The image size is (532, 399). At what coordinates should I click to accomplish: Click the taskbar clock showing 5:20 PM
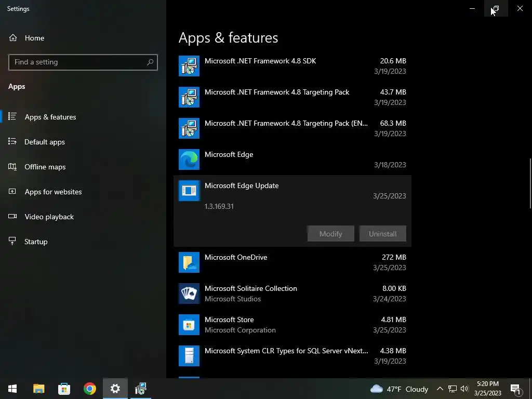click(x=487, y=389)
